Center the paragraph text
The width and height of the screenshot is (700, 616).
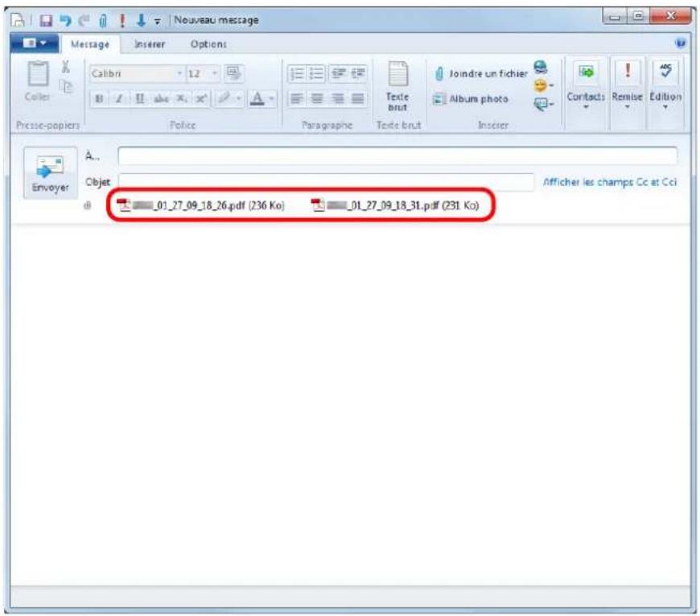click(316, 99)
